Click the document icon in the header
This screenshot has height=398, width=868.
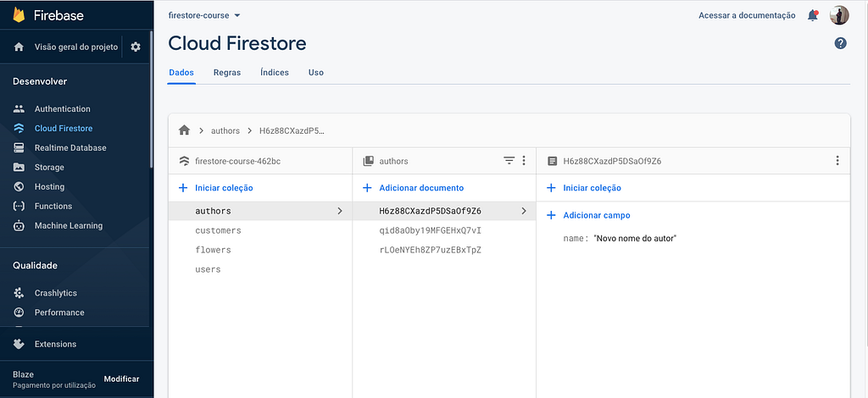click(552, 162)
